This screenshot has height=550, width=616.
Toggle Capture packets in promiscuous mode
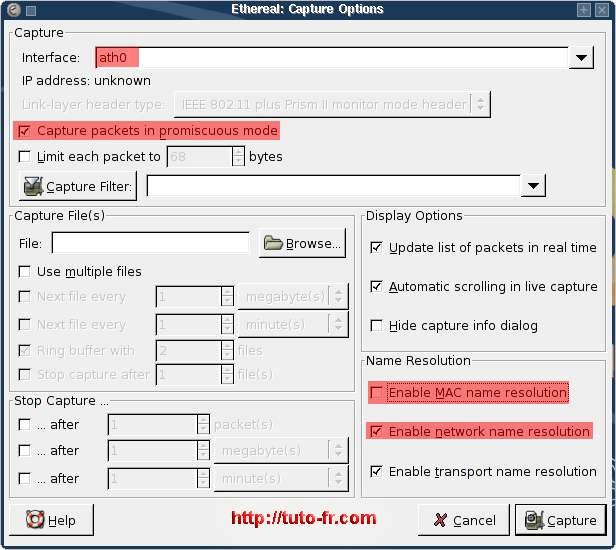click(x=147, y=130)
